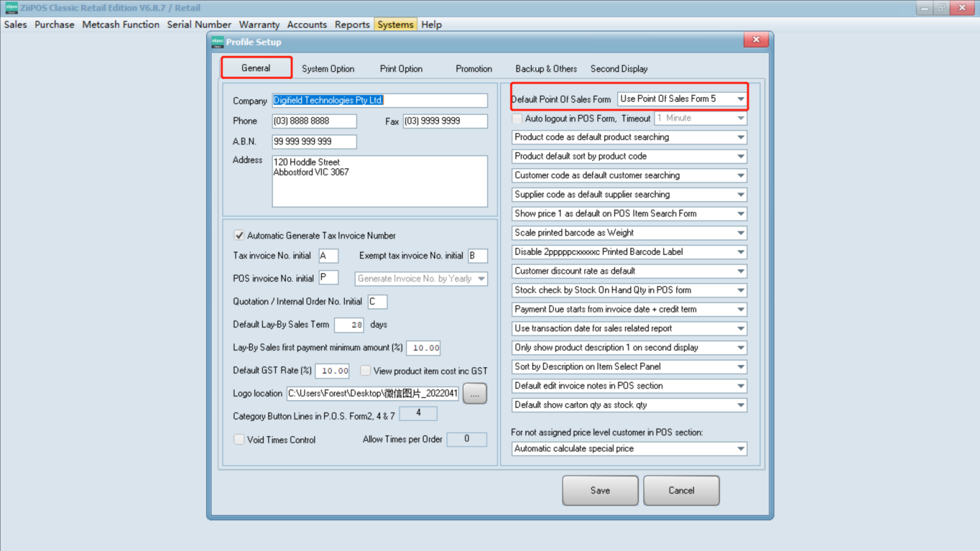Open the Automatic calculate special price dropdown

click(x=739, y=448)
